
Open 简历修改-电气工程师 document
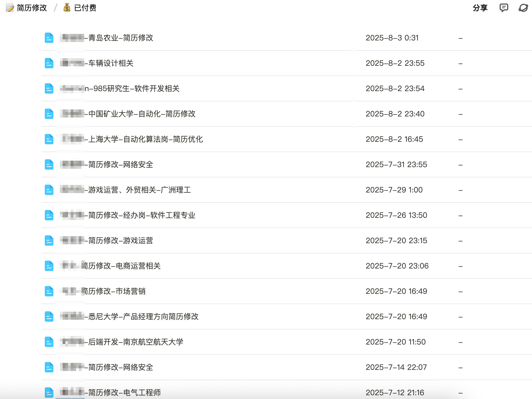point(124,392)
